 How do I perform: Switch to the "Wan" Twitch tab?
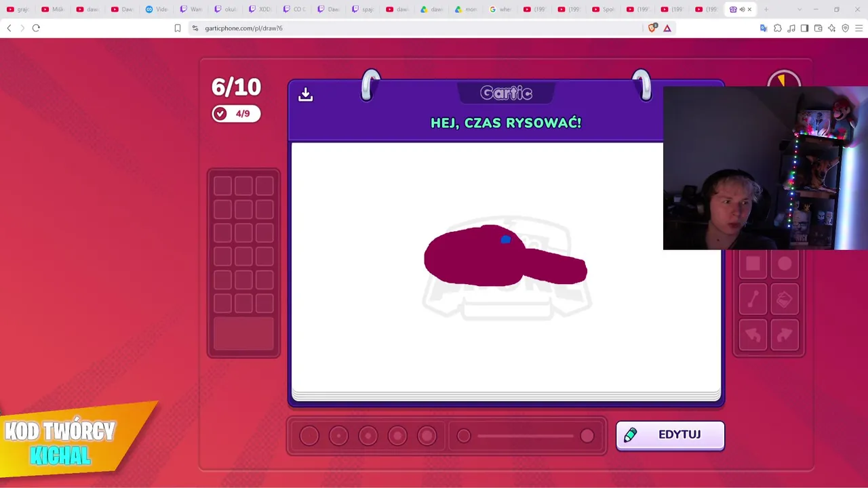[x=191, y=9]
